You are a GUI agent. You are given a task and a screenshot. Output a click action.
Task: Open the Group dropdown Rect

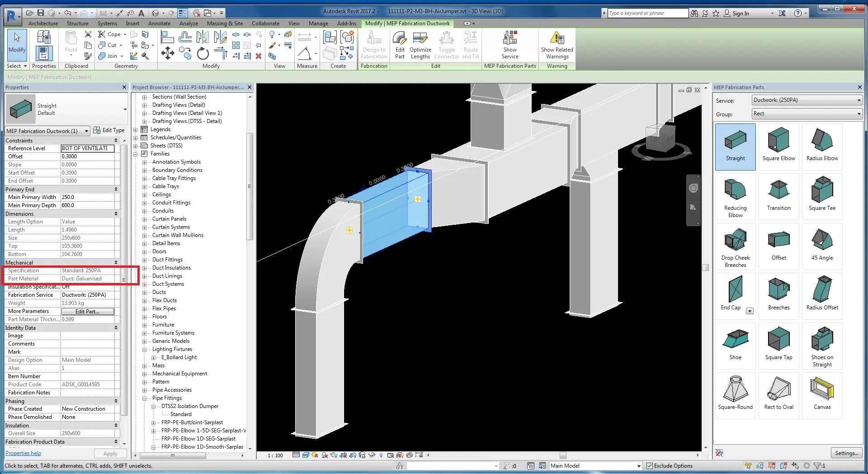click(x=807, y=114)
